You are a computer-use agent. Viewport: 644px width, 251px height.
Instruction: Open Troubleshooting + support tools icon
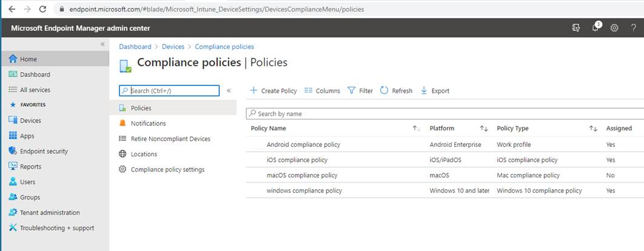13,227
